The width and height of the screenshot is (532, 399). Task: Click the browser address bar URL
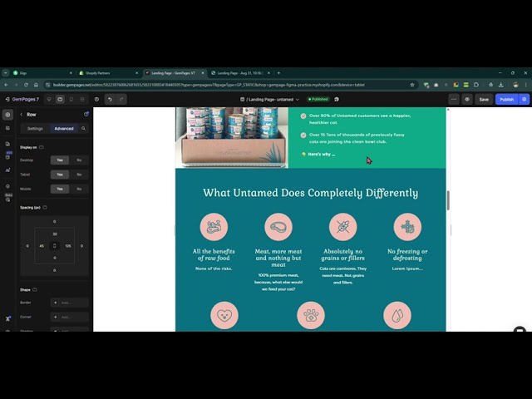(209, 85)
